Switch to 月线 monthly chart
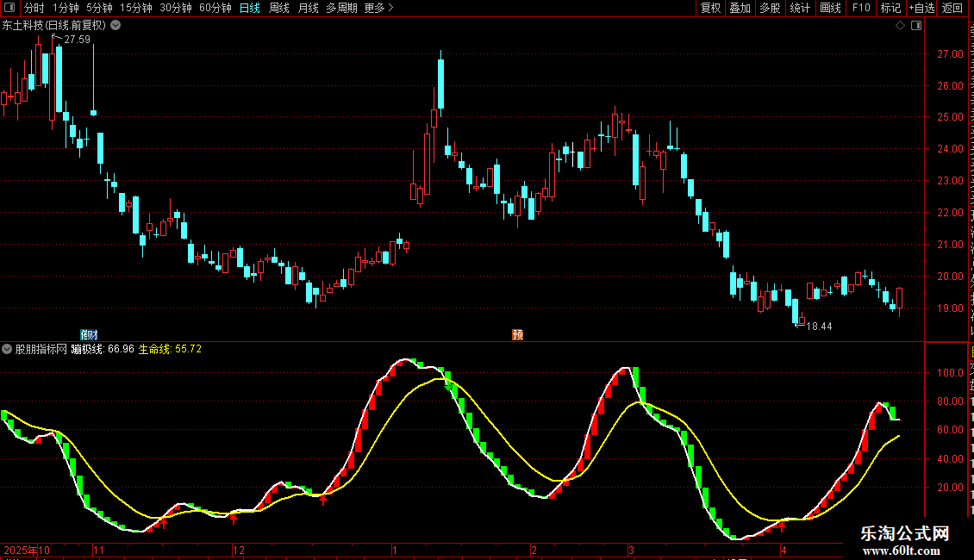This screenshot has height=560, width=974. tap(308, 8)
